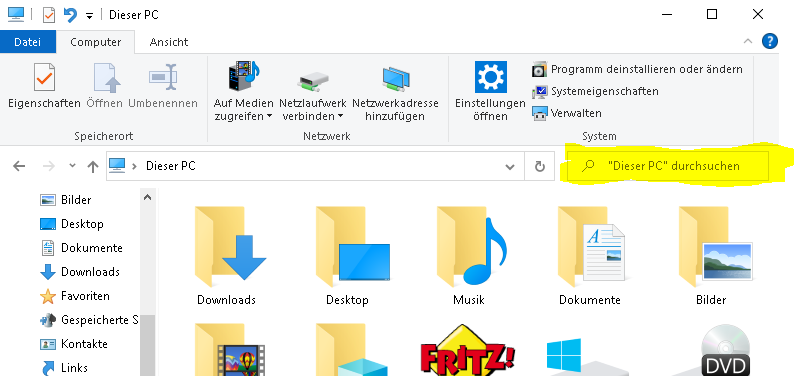
Task: Click Verwalten in System group
Action: click(x=567, y=113)
